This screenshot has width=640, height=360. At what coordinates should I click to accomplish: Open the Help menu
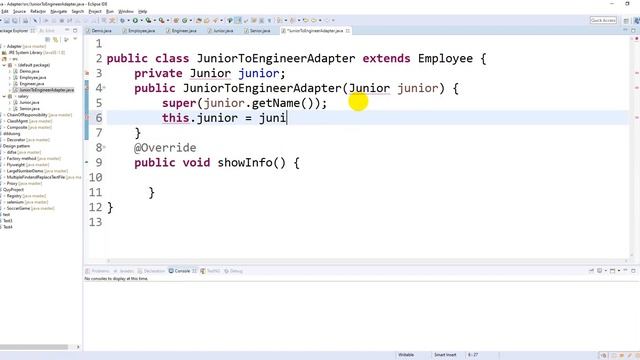[142, 11]
